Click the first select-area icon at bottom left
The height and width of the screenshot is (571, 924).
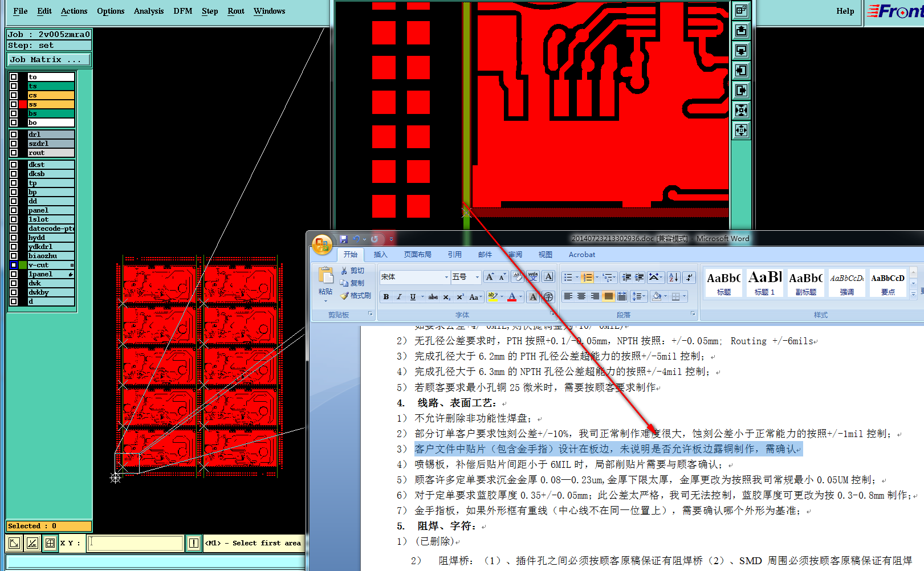point(14,543)
